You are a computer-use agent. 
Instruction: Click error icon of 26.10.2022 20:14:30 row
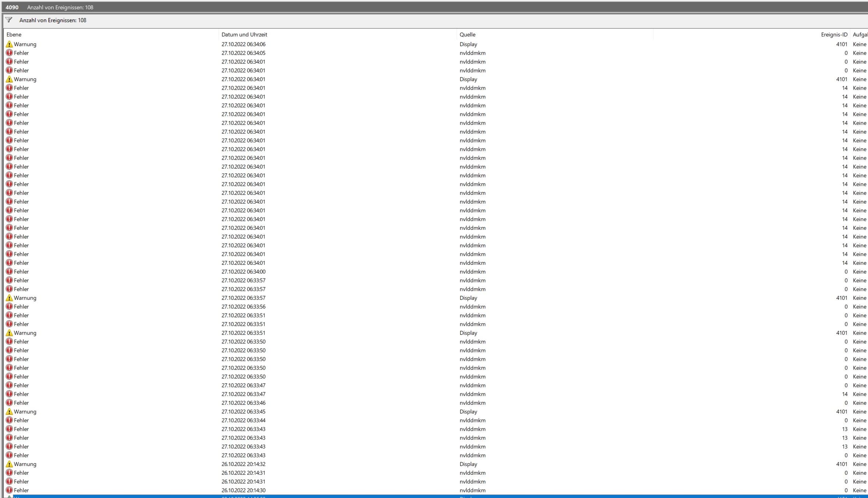coord(10,491)
